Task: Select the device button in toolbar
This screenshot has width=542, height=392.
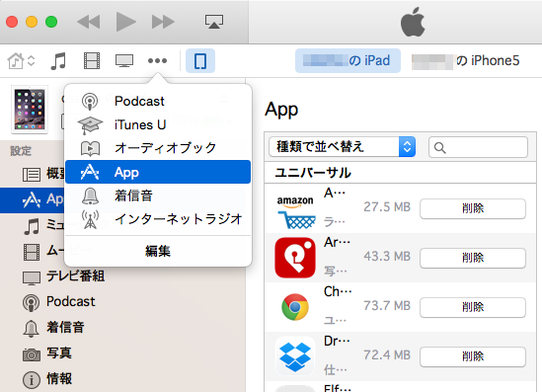Action: pos(200,61)
